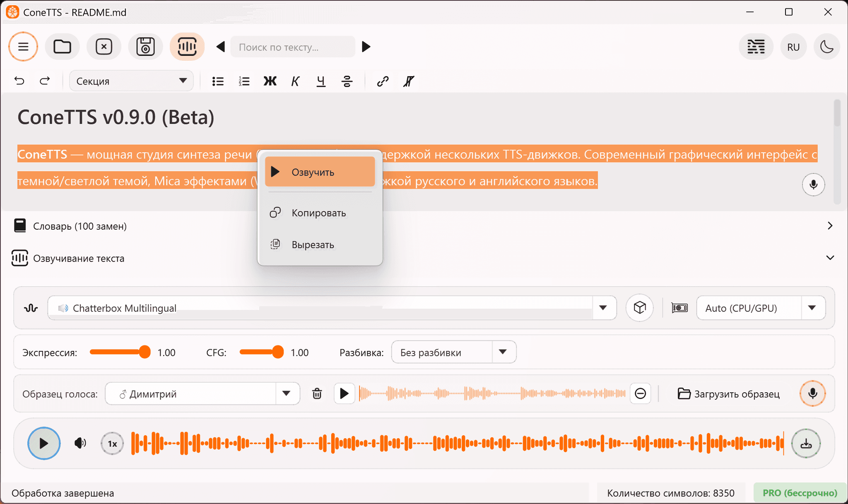Open the Разбивка dropdown showing Без разбивки

453,352
